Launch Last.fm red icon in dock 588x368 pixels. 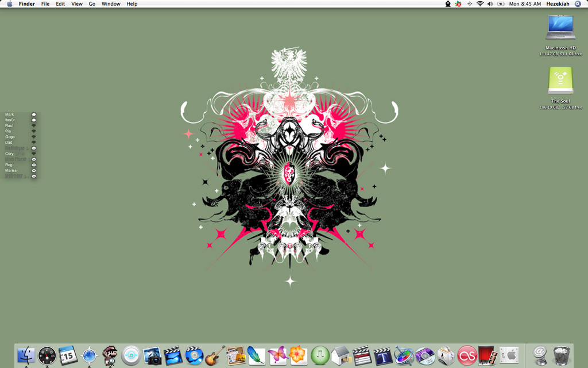[x=467, y=355]
